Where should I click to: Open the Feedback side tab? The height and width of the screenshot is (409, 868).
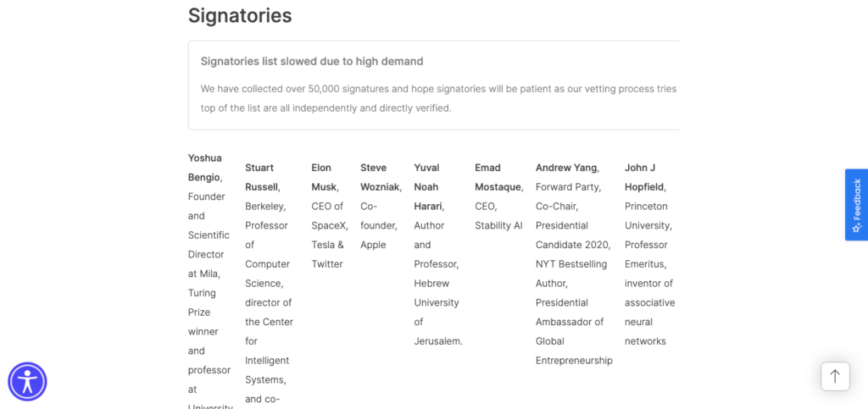856,205
